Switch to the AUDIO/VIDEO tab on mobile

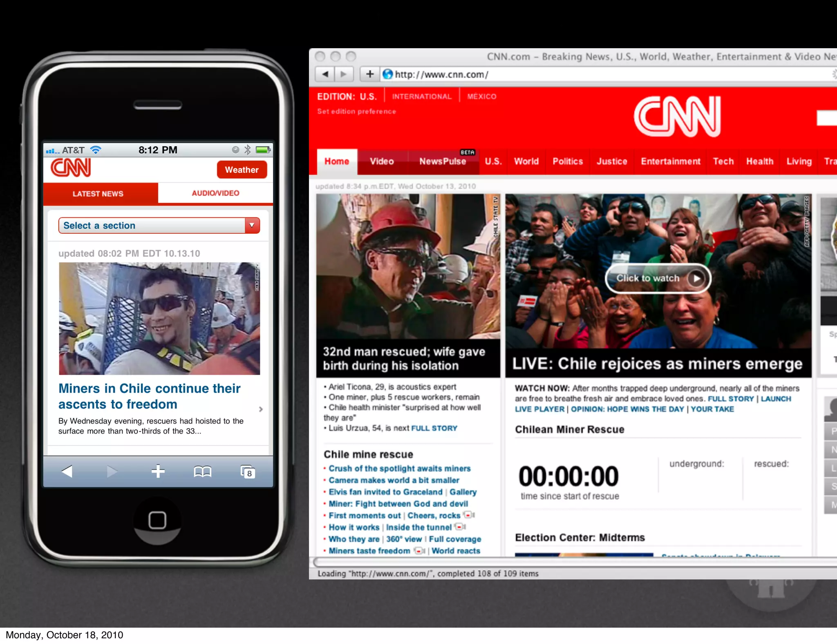pyautogui.click(x=215, y=193)
